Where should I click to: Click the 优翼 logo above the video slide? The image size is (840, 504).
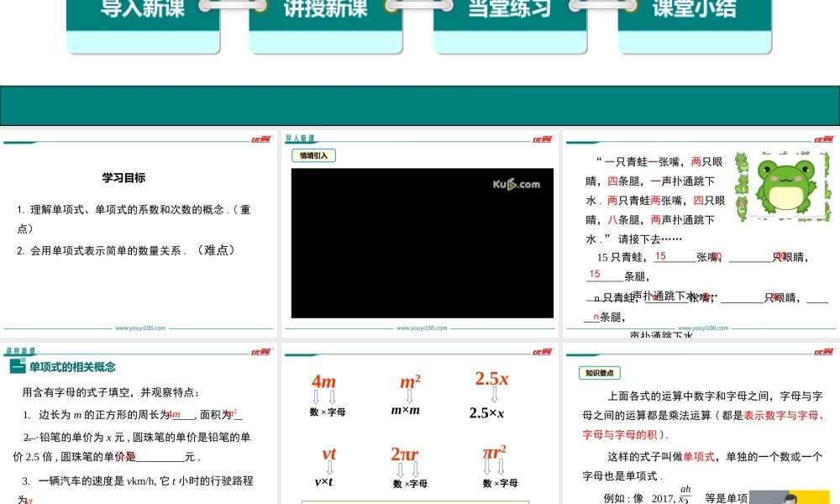tap(542, 139)
